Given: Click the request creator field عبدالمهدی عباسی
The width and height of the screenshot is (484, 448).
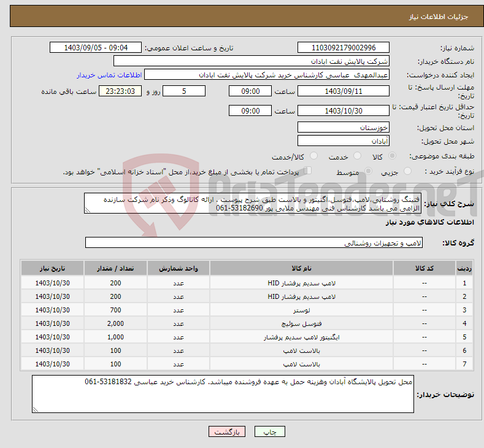Looking at the screenshot, I should coord(267,75).
